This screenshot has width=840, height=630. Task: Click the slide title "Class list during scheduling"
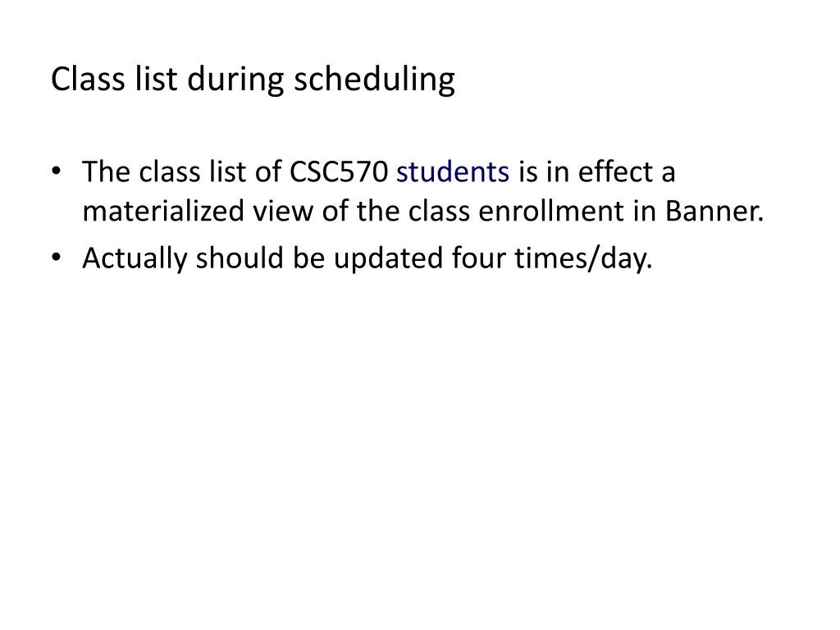pyautogui.click(x=253, y=80)
